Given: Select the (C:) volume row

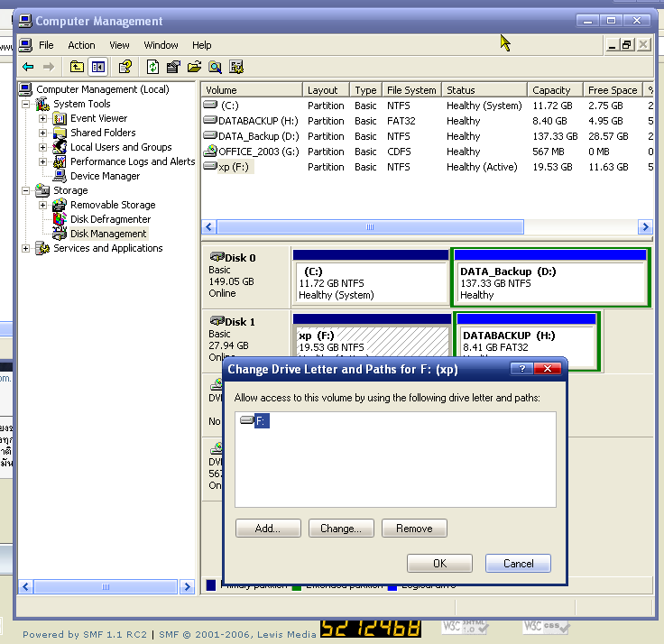Looking at the screenshot, I should pos(428,106).
